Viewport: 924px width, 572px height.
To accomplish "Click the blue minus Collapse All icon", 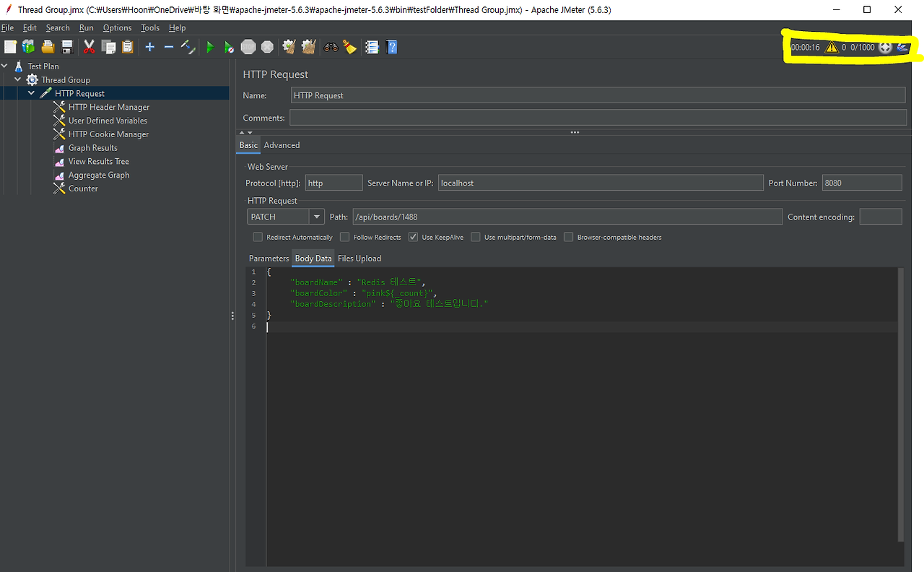I will pyautogui.click(x=168, y=47).
